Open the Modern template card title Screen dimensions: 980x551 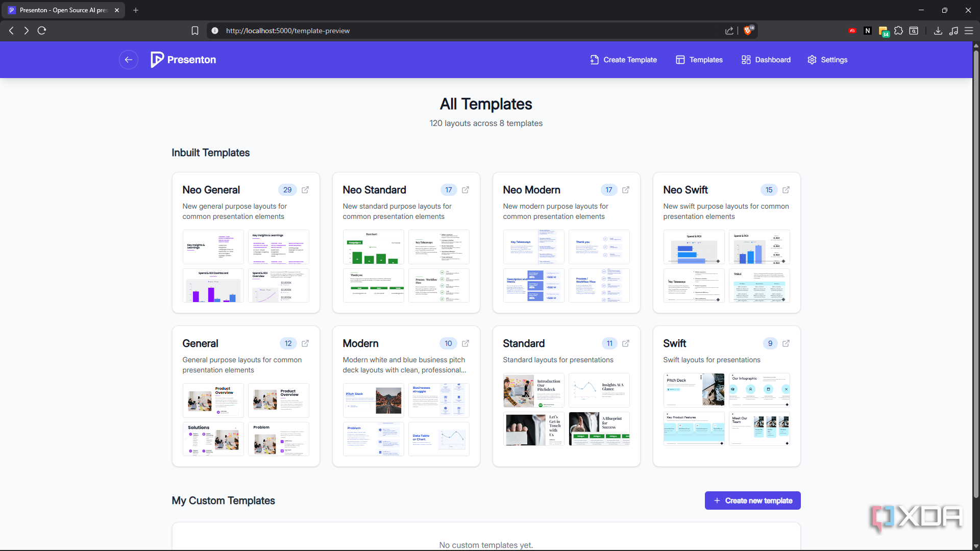click(x=360, y=343)
